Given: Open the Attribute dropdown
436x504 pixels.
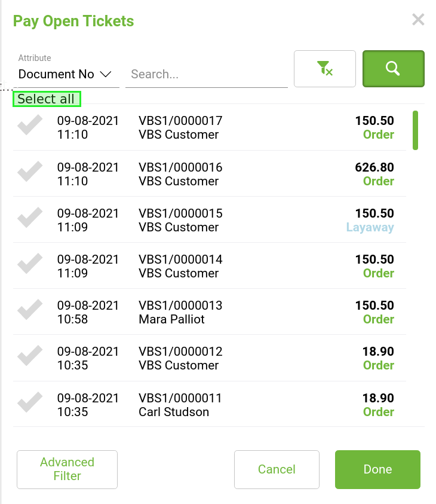Looking at the screenshot, I should click(65, 74).
